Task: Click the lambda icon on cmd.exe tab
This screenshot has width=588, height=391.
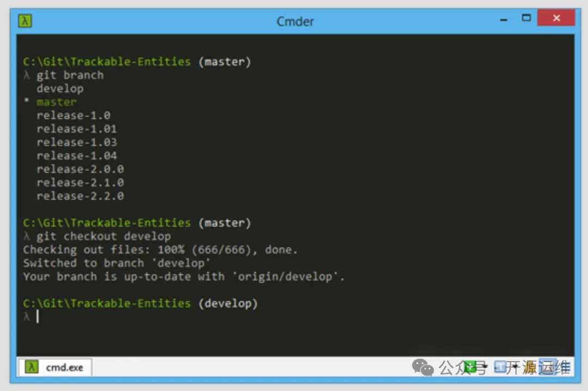Action: [x=32, y=367]
